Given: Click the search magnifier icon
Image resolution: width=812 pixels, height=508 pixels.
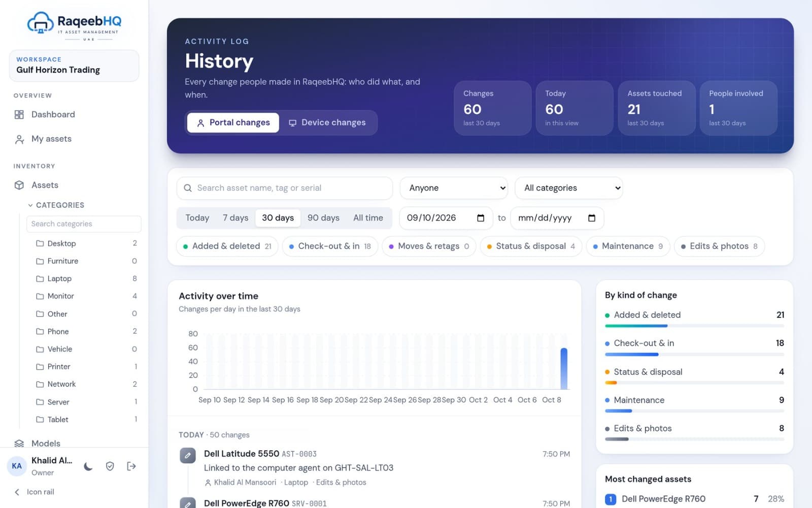Looking at the screenshot, I should [188, 188].
